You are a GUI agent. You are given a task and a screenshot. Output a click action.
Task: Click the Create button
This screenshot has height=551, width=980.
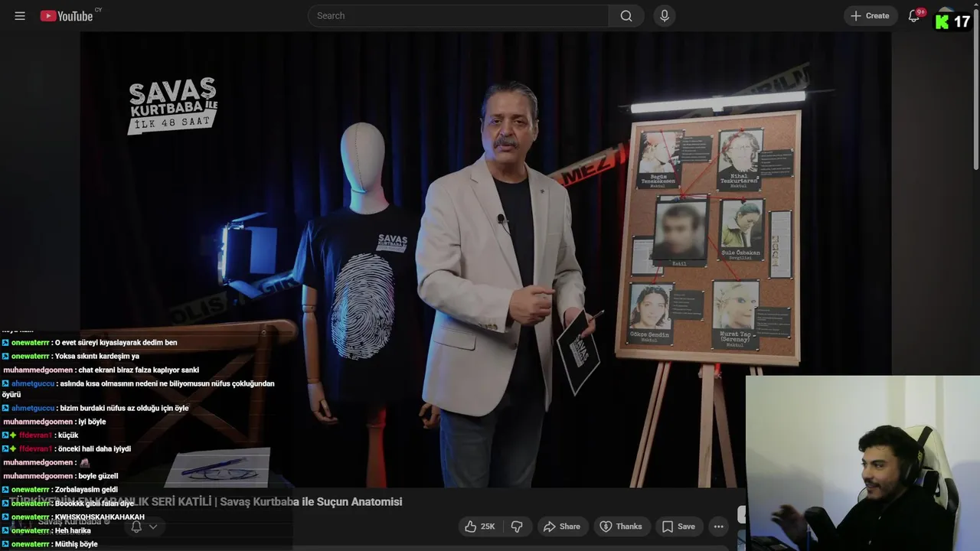(871, 15)
